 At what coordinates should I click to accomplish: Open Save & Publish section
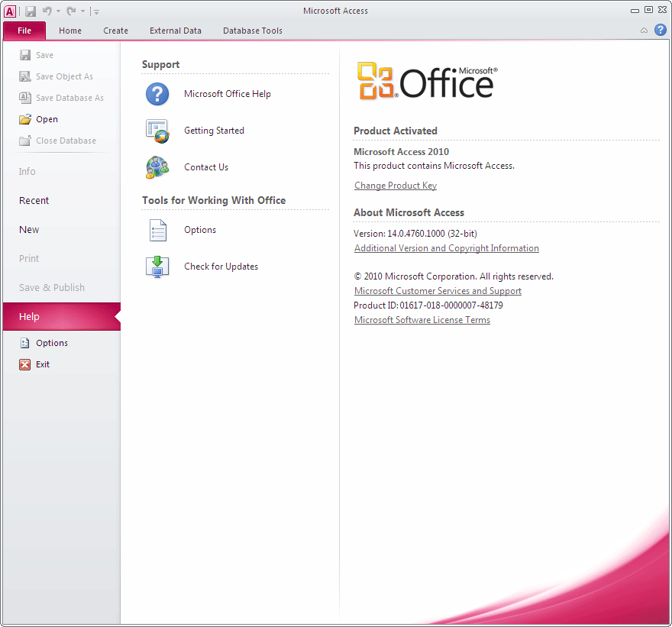[52, 288]
